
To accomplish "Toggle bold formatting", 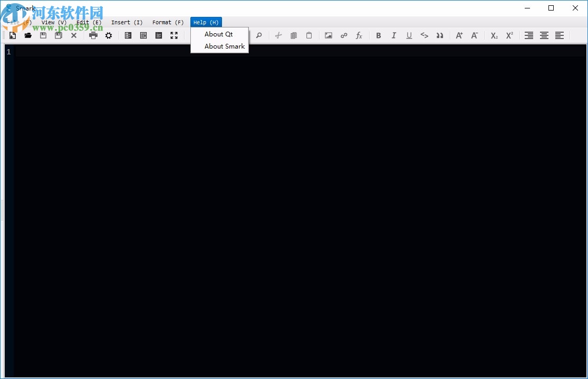I will tap(379, 35).
